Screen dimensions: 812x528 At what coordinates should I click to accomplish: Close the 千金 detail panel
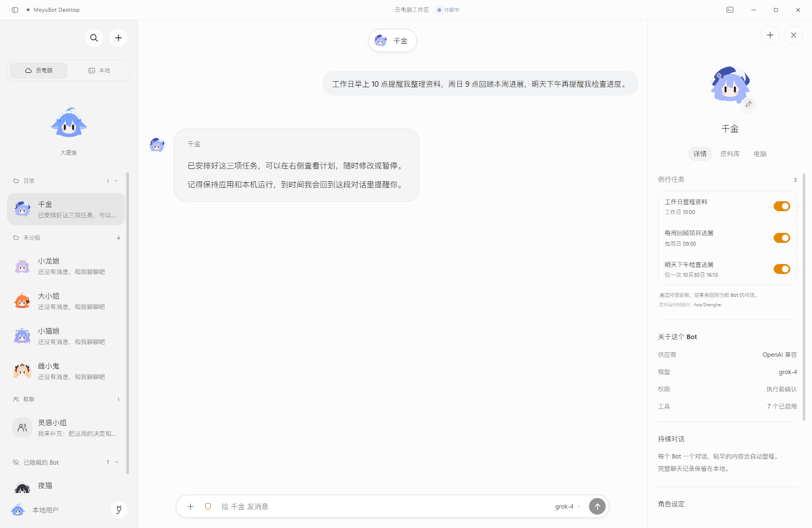(x=794, y=35)
